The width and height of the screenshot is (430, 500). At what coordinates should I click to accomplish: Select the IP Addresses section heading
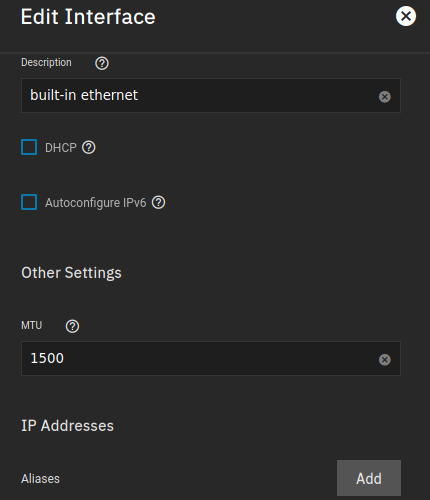pyautogui.click(x=67, y=426)
